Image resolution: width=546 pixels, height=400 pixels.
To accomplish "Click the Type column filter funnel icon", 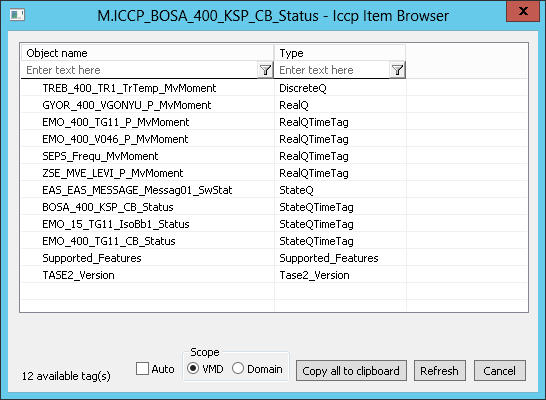I will (x=397, y=70).
